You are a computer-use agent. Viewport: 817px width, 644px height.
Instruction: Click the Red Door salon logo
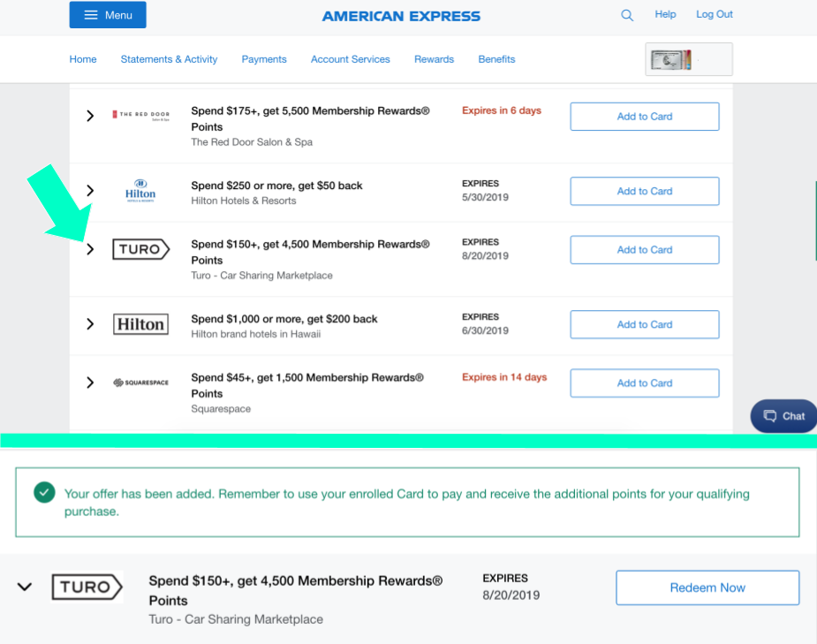140,116
